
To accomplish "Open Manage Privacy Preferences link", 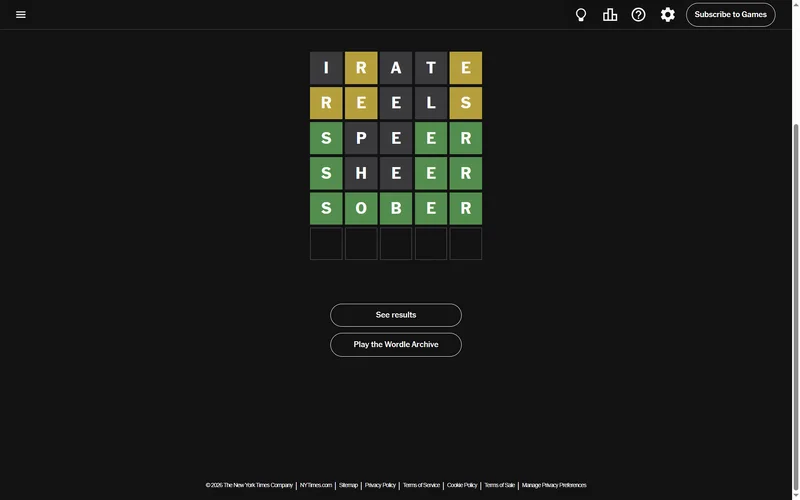I will coord(554,485).
